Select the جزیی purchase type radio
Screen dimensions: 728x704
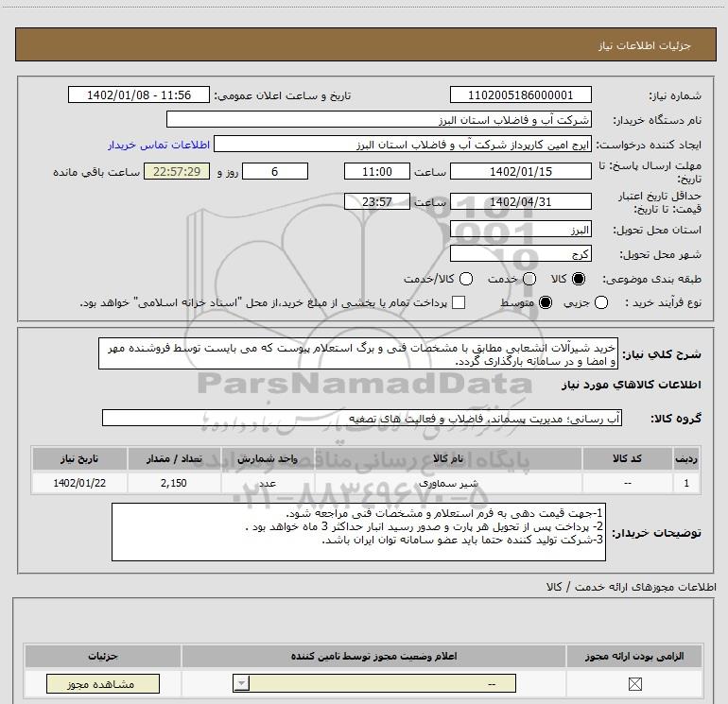click(601, 302)
